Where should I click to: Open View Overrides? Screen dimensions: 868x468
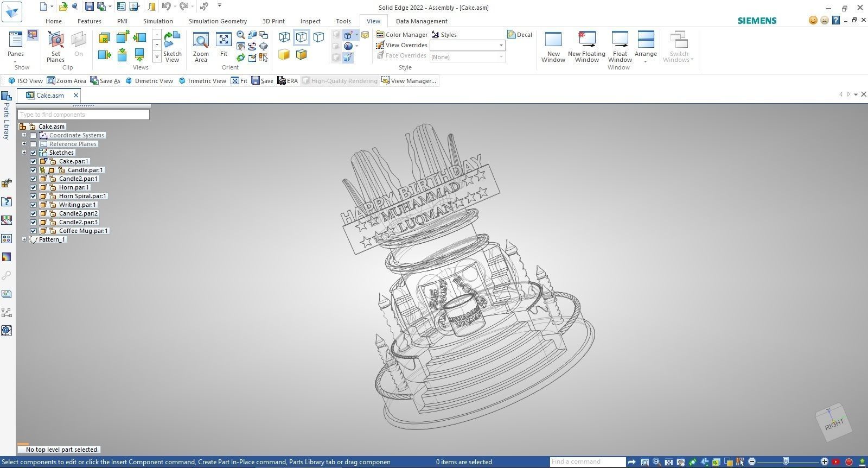(401, 45)
